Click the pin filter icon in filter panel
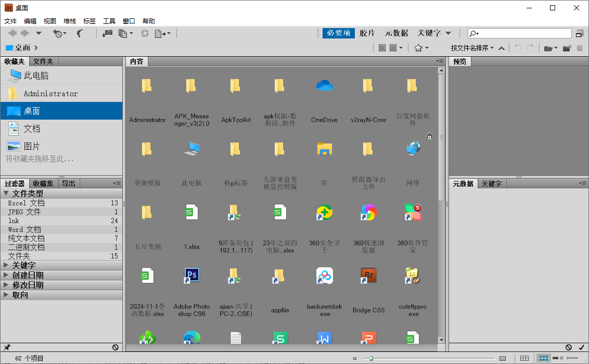The image size is (589, 364). (7, 347)
